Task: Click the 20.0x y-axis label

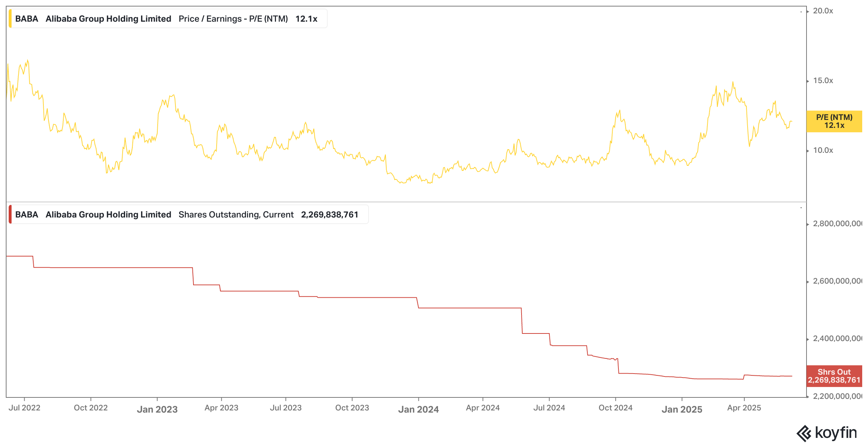Action: [x=823, y=11]
